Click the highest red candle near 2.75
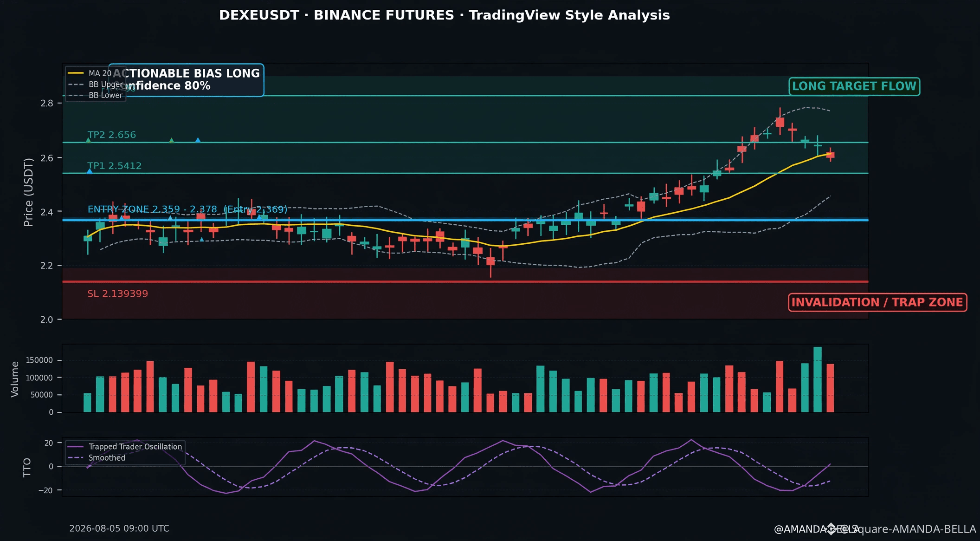Screen dimensions: 980x541 pos(780,122)
